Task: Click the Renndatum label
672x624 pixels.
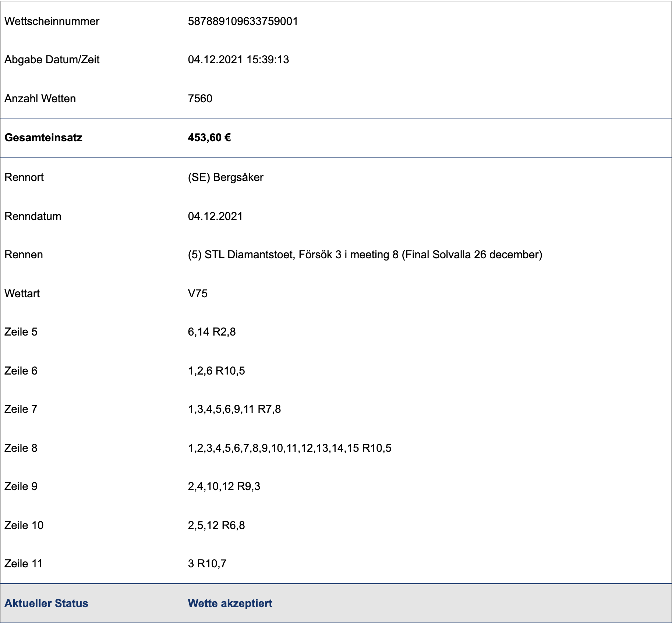Action: [33, 216]
